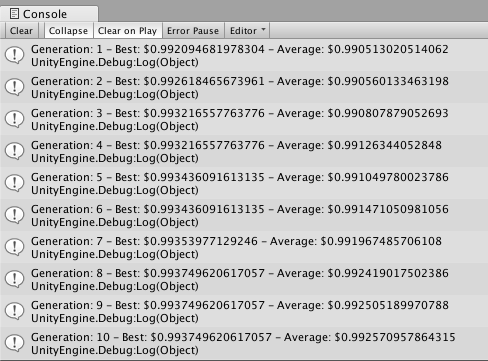Click the info icon for Generation: 1 log

pos(15,55)
